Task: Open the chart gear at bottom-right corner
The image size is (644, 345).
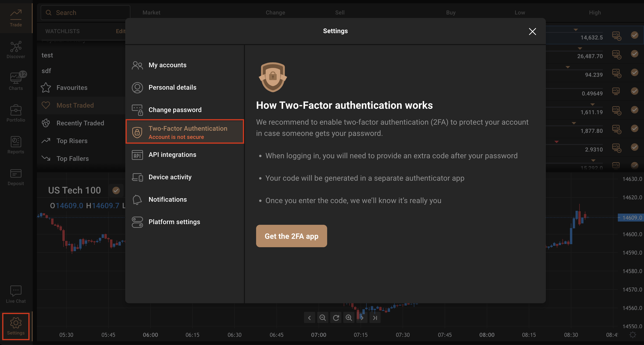Action: click(633, 334)
